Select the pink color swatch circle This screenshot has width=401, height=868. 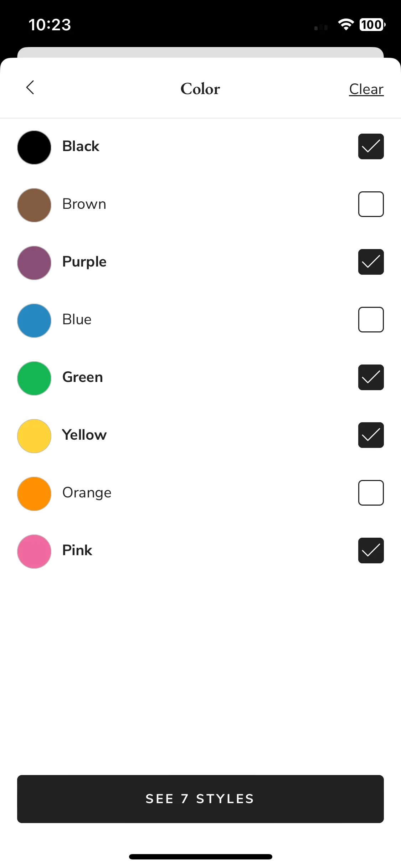tap(34, 552)
